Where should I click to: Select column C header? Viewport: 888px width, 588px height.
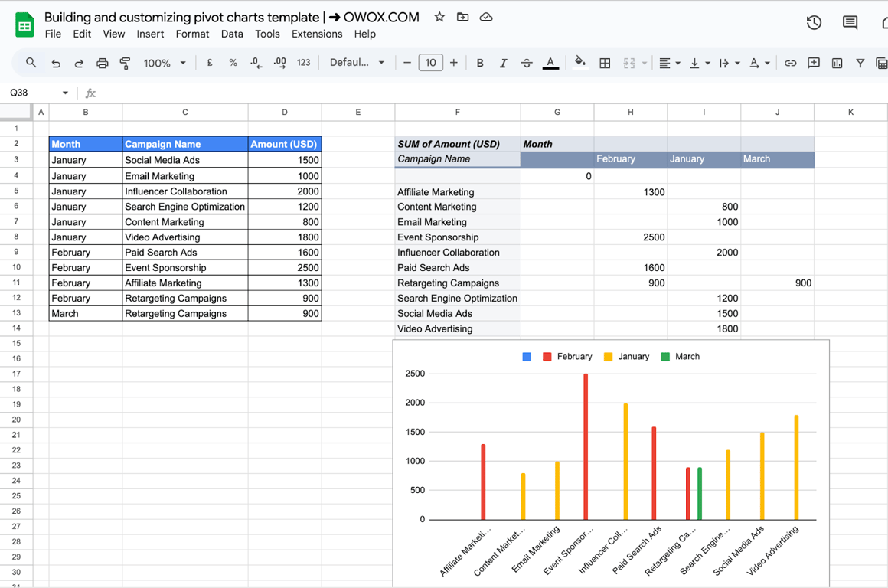(x=185, y=112)
